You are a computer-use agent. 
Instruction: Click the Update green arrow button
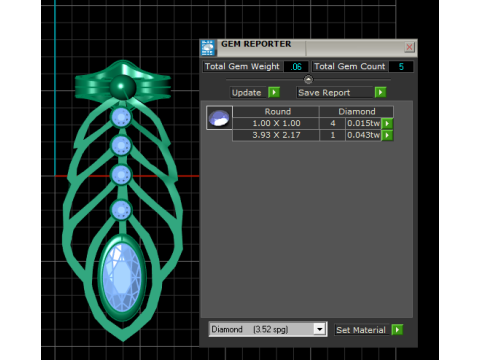[x=274, y=92]
